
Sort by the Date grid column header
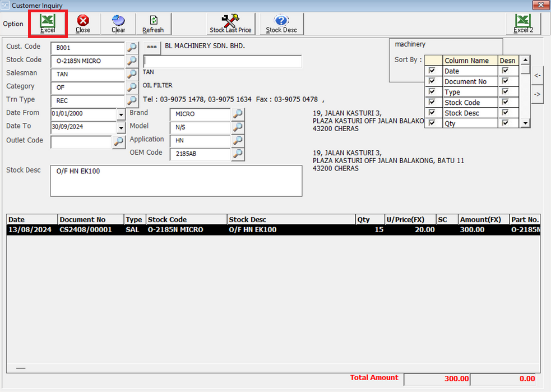click(x=31, y=219)
